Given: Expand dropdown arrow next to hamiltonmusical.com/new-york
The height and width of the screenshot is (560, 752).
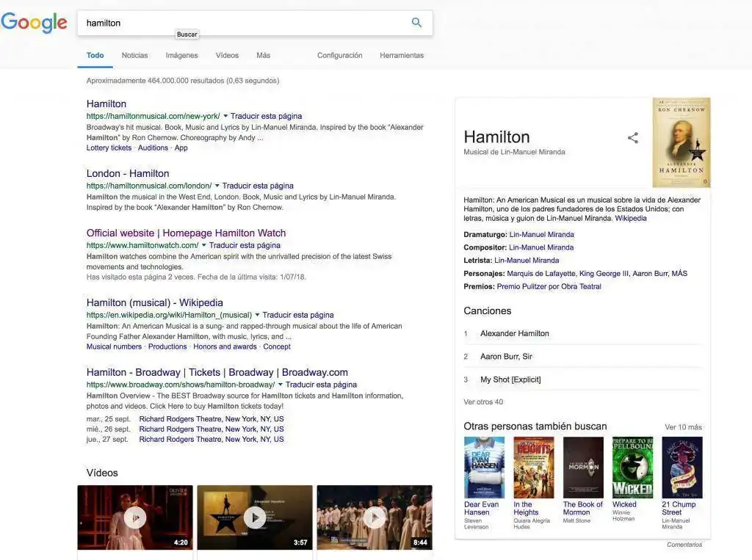Looking at the screenshot, I should click(x=225, y=116).
